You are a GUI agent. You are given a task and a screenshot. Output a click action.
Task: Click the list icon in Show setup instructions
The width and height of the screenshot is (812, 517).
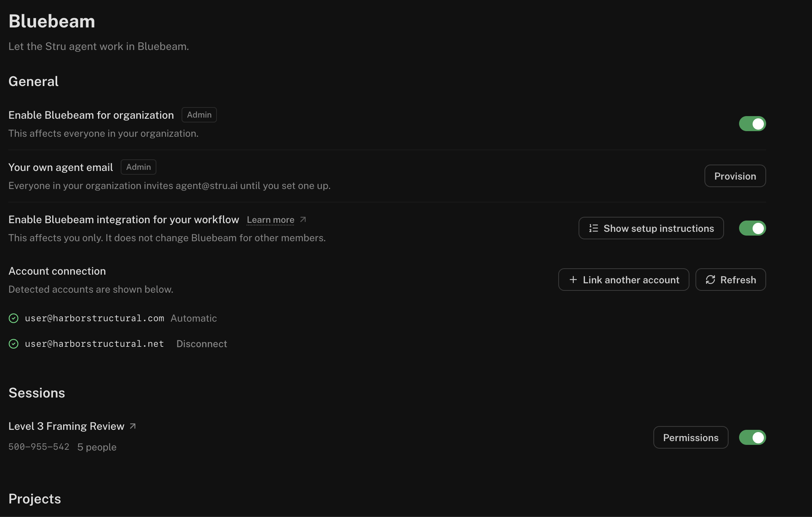click(x=594, y=228)
